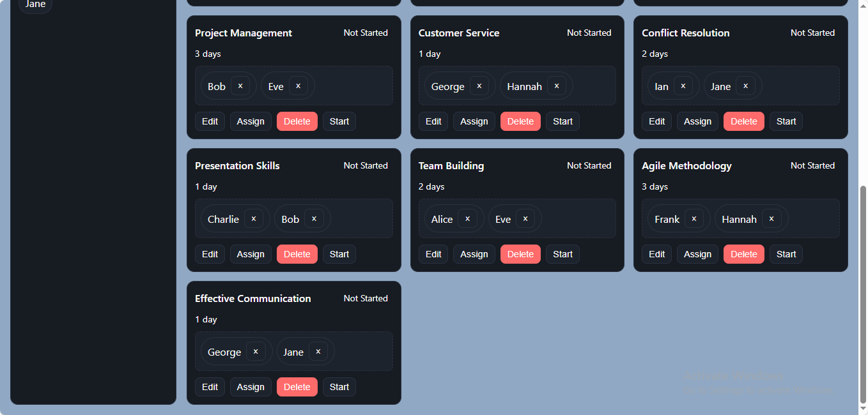Delete the Presentation Skills training
This screenshot has height=415, width=868.
[x=297, y=254]
